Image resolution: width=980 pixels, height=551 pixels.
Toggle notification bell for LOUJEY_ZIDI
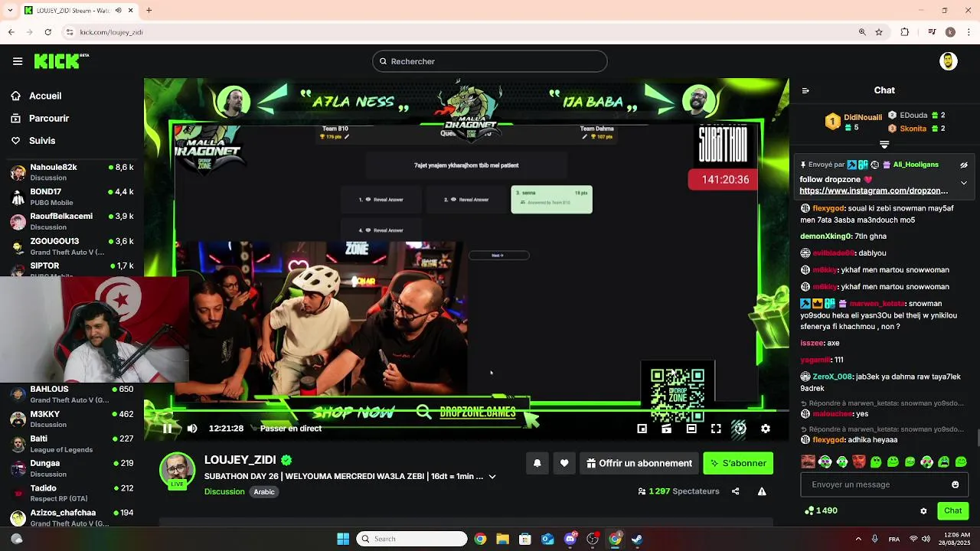(537, 463)
